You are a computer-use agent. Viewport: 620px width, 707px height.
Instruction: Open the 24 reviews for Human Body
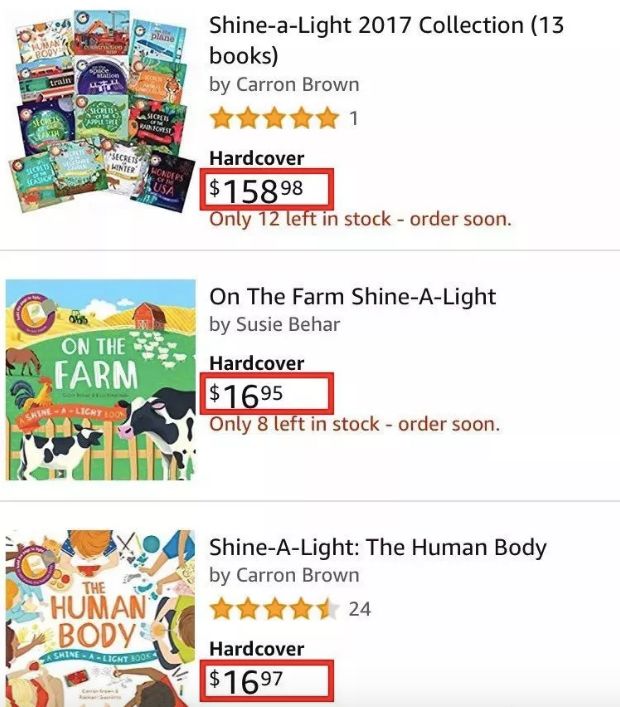[359, 609]
